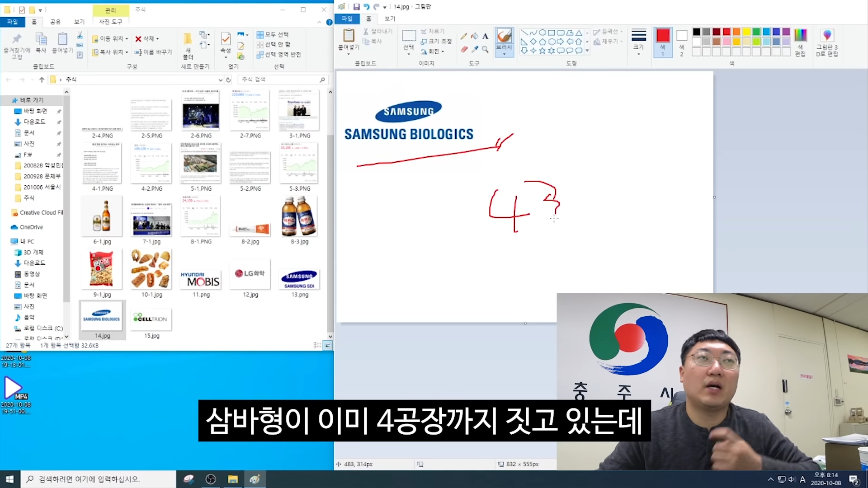
Task: Select the Magnifier tool in Paint
Action: [x=485, y=49]
